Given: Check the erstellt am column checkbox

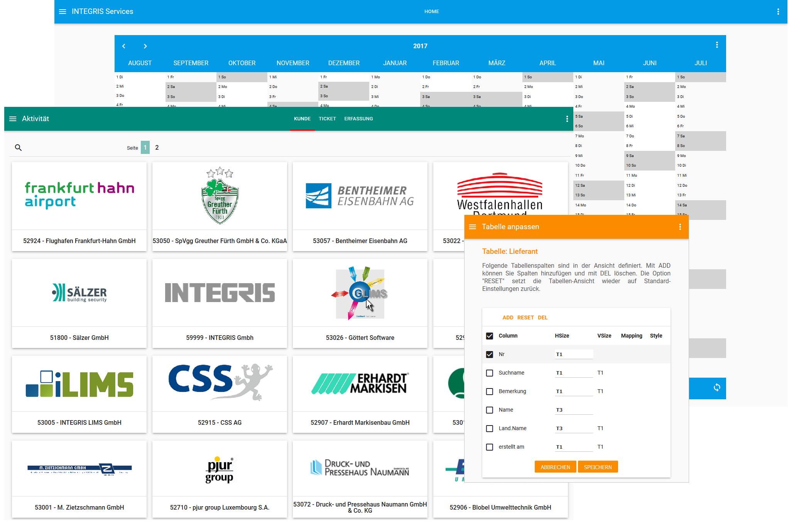Looking at the screenshot, I should [490, 447].
